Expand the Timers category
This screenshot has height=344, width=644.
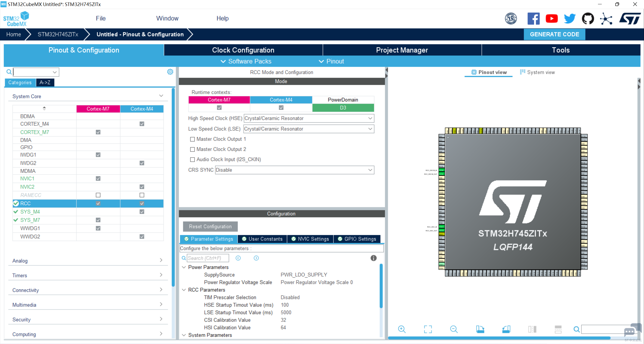pyautogui.click(x=161, y=275)
